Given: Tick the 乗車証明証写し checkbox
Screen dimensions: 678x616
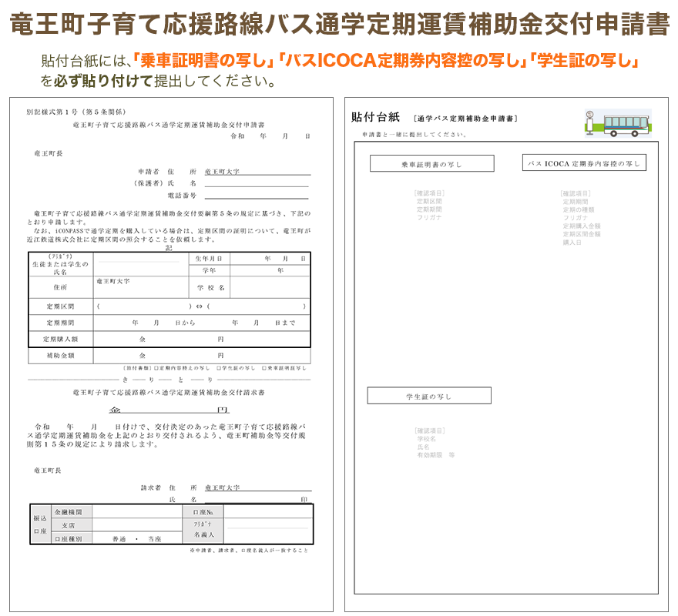Looking at the screenshot, I should pos(264,368).
